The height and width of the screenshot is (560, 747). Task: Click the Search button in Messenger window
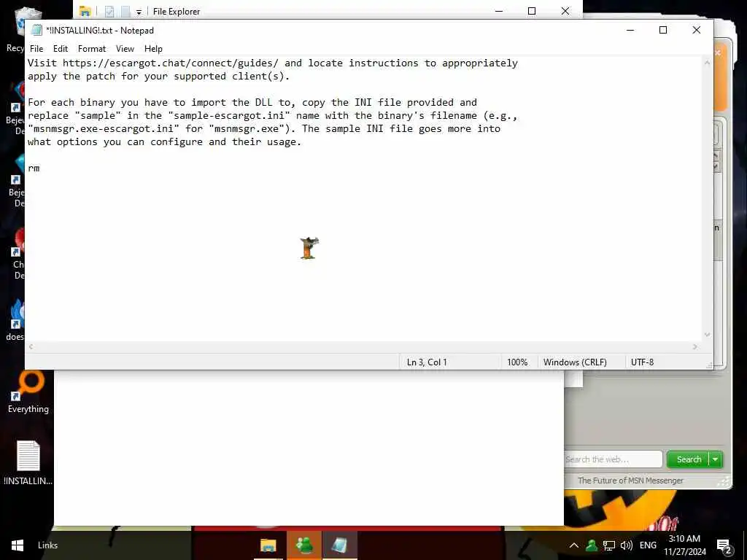tap(689, 459)
